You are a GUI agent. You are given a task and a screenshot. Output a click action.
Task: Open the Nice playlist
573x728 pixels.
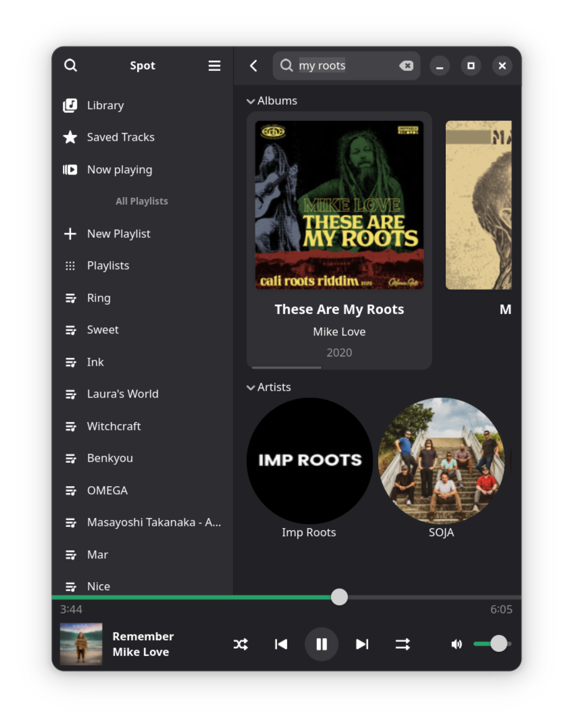click(x=142, y=585)
